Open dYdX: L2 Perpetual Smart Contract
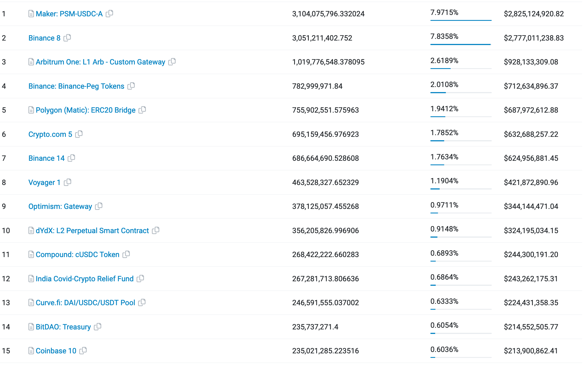Image resolution: width=588 pixels, height=368 pixels. coord(92,231)
